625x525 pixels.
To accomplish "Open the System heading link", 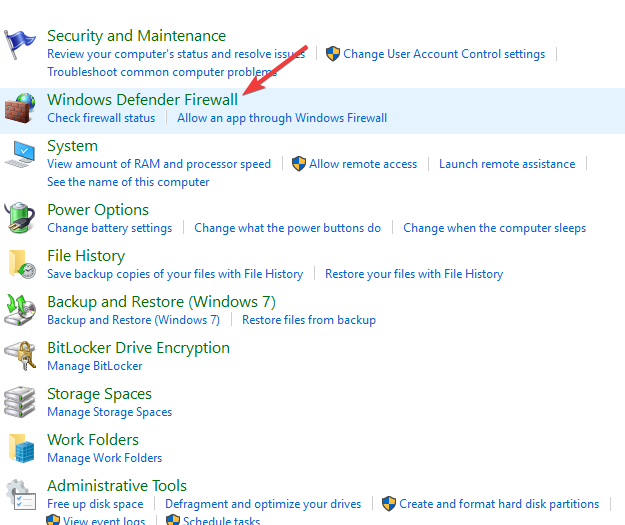I will 72,146.
